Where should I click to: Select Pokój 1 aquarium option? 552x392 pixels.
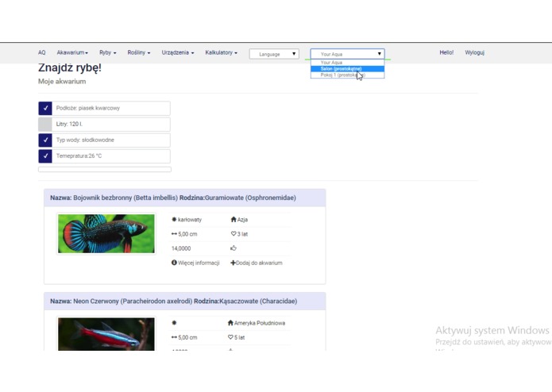[347, 75]
